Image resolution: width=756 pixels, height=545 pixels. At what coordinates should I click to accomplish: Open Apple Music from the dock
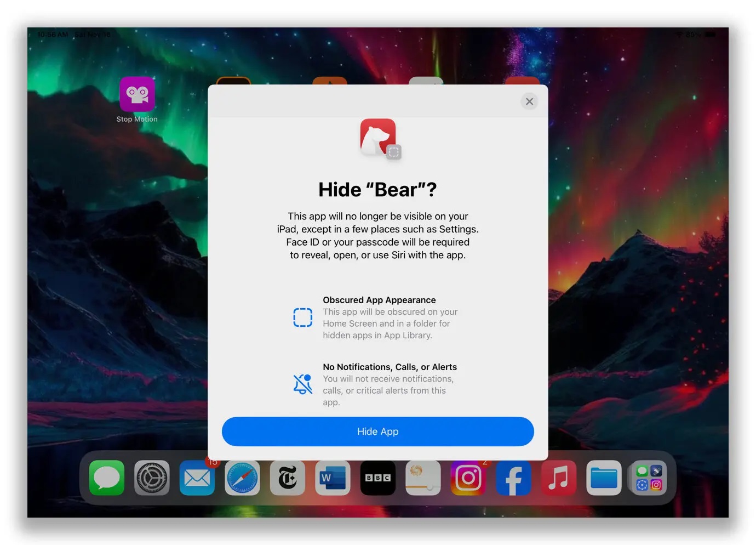point(558,478)
